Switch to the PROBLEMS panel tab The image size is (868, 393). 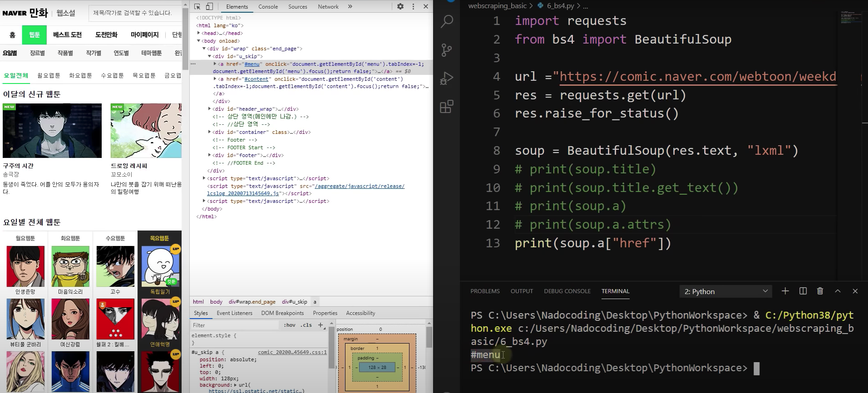coord(485,291)
